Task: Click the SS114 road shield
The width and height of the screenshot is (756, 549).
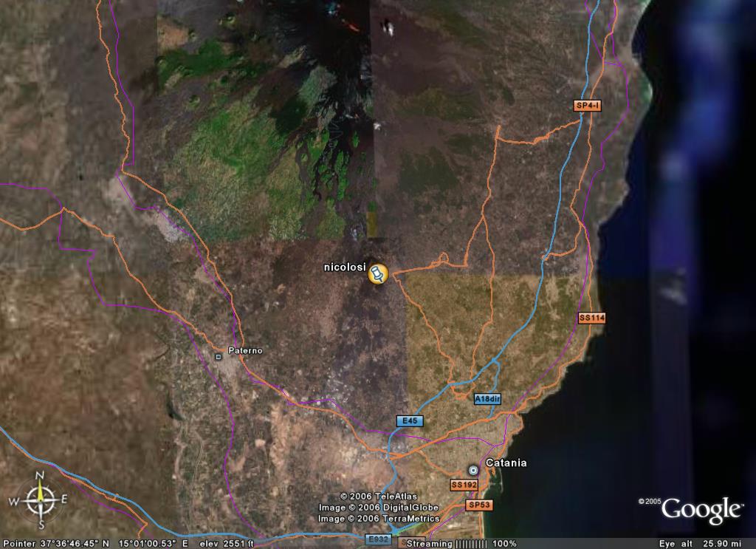Action: click(x=591, y=318)
